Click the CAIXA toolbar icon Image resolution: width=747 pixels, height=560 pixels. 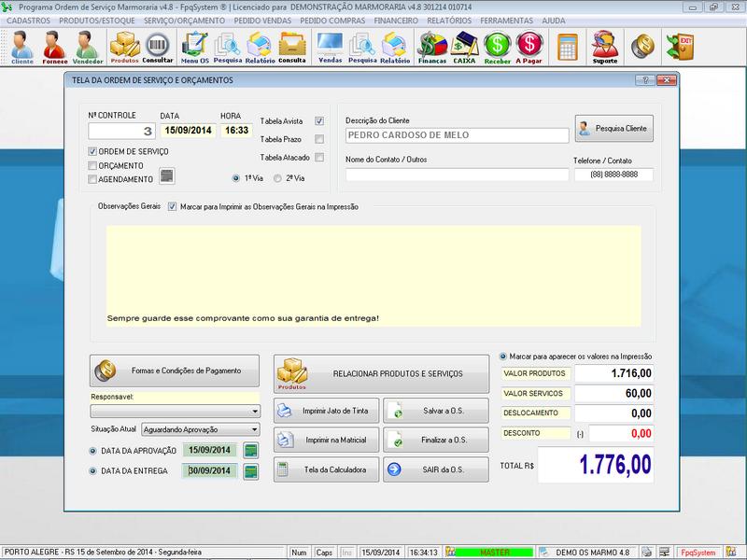[x=464, y=47]
